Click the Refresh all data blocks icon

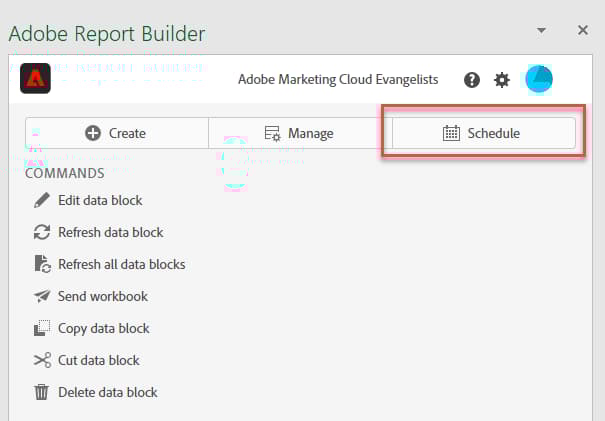[42, 264]
